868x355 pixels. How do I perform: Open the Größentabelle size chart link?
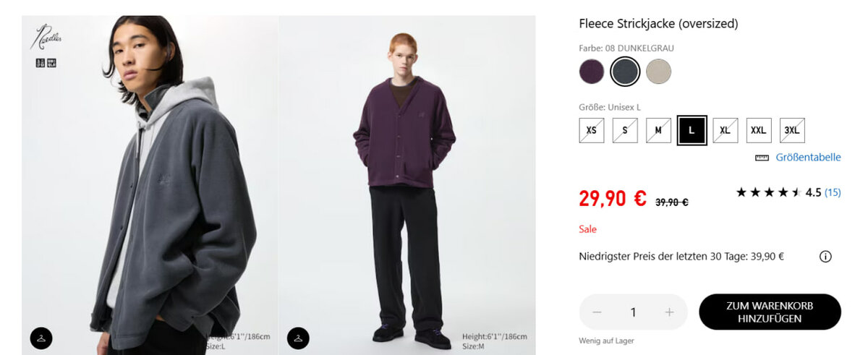pyautogui.click(x=808, y=158)
